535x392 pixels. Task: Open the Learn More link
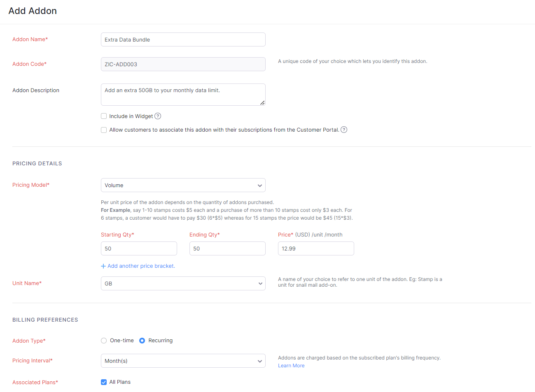pos(291,366)
